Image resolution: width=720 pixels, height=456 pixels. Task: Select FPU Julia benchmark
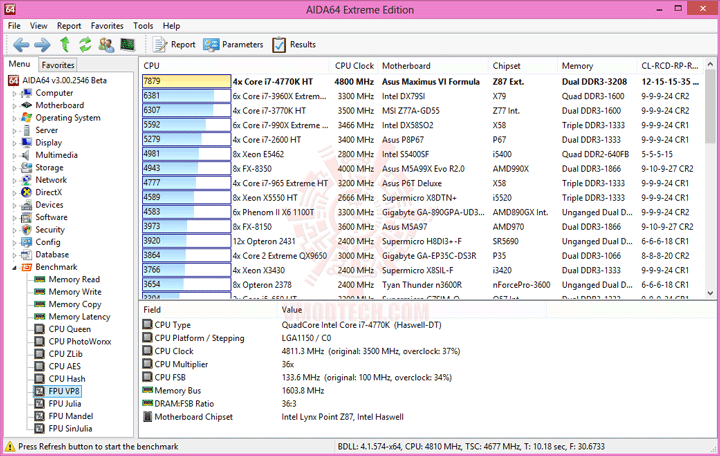[x=65, y=404]
